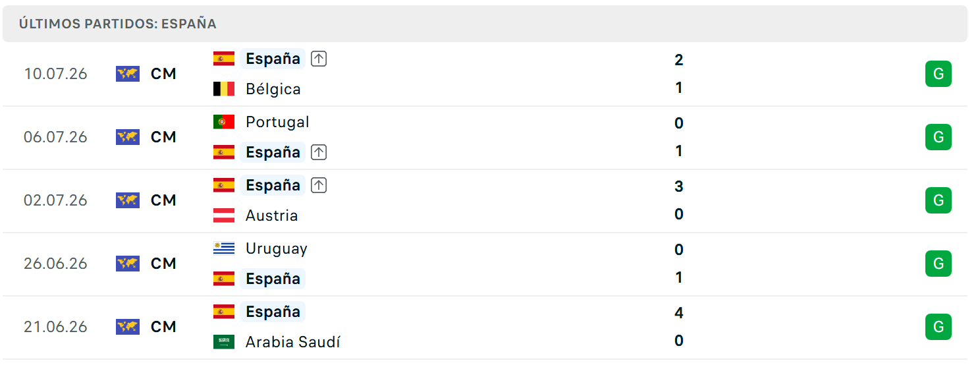The height and width of the screenshot is (369, 980).
Task: Click the world map competition icon for 21.06.26
Action: [x=128, y=327]
